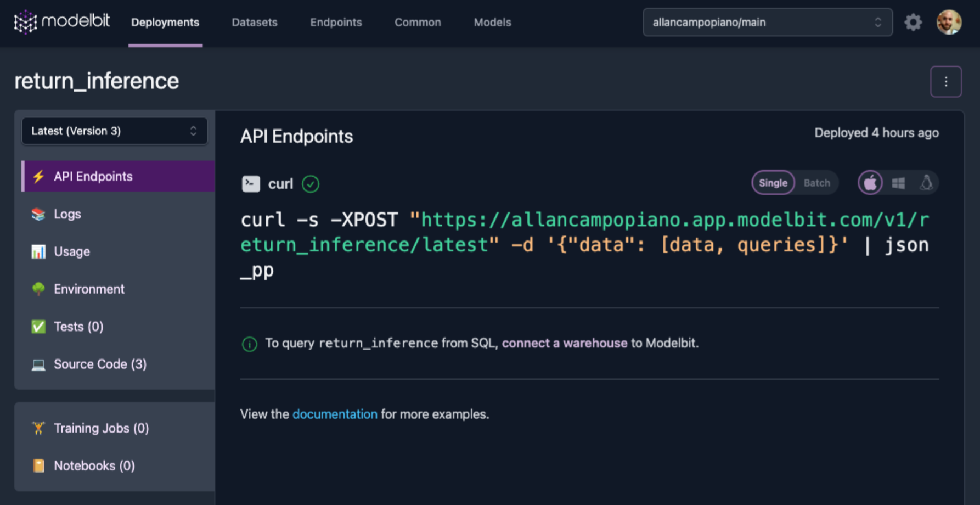The width and height of the screenshot is (980, 505).
Task: Click the laptop icon beside Source Code
Action: [x=38, y=364]
